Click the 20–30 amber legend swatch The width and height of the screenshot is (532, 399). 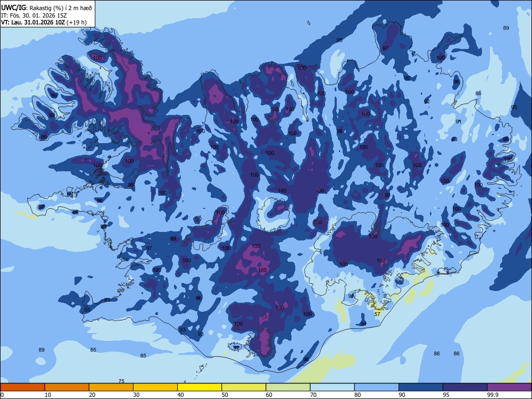[x=111, y=387]
